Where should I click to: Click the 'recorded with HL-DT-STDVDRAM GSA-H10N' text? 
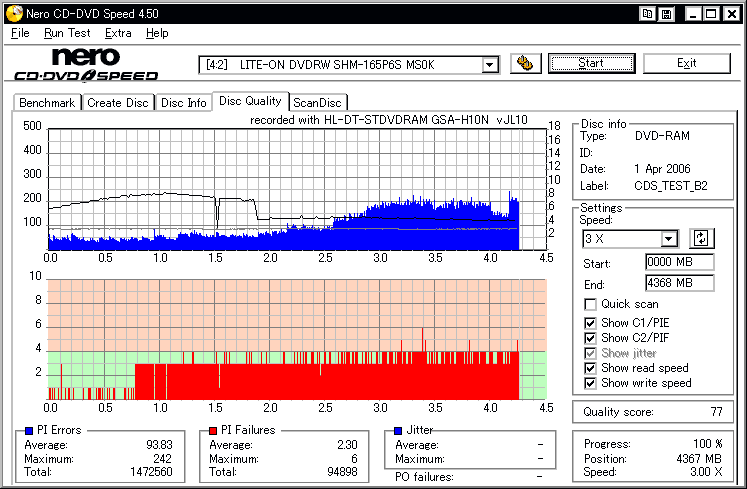[369, 120]
